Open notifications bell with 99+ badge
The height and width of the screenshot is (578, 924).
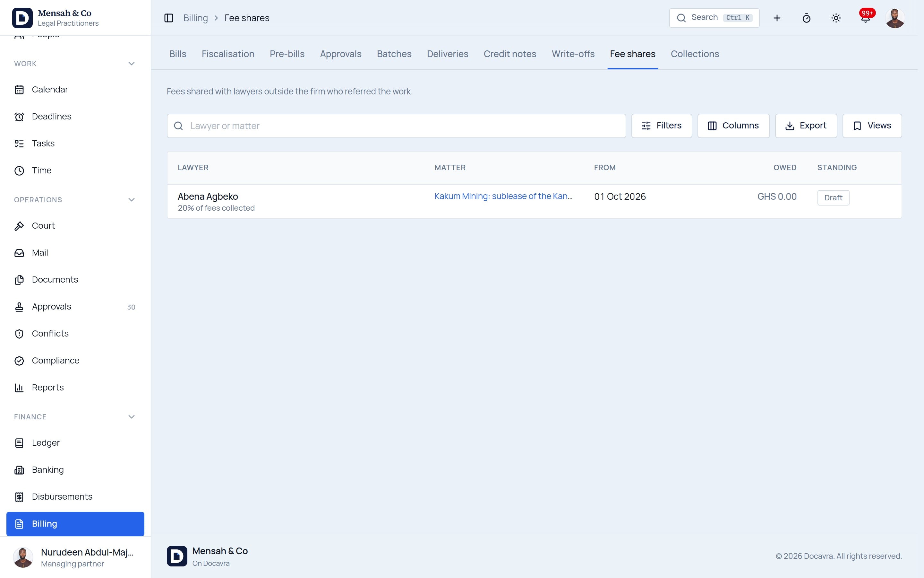[865, 18]
